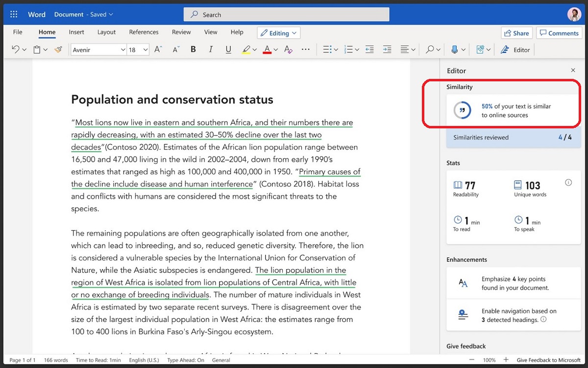Screen dimensions: 588x368
Task: Select the Format Painter brush
Action: click(x=58, y=49)
